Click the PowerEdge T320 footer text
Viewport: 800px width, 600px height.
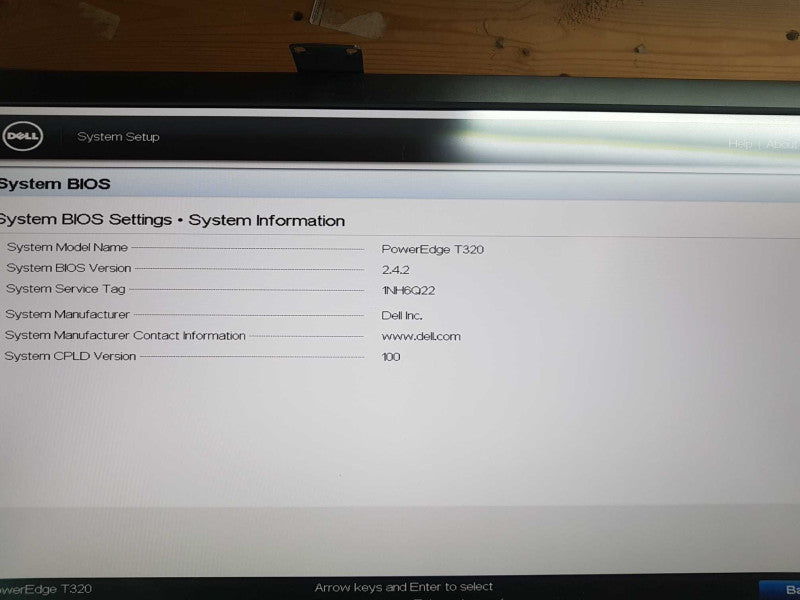point(46,589)
